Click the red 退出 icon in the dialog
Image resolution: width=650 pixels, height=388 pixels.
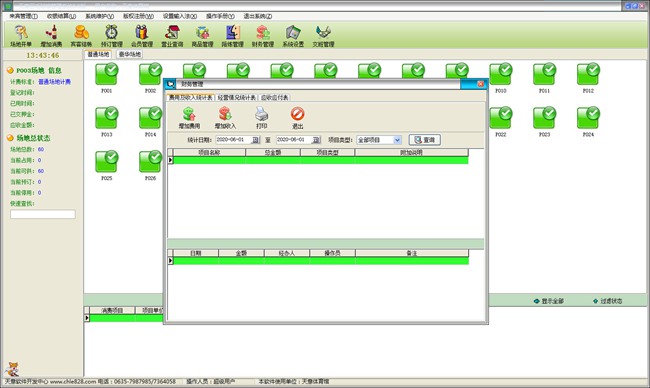pyautogui.click(x=297, y=118)
